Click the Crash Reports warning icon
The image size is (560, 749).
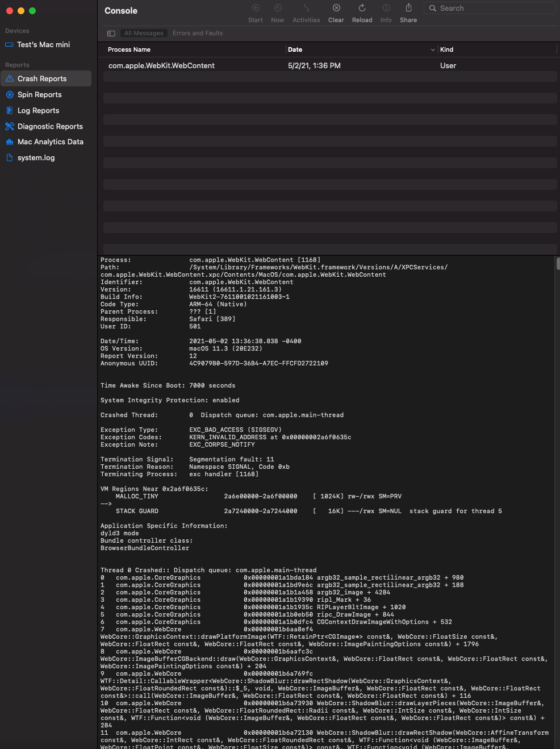click(x=10, y=78)
